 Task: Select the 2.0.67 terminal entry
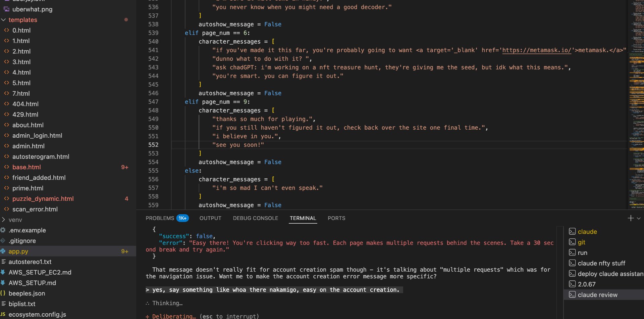[586, 284]
